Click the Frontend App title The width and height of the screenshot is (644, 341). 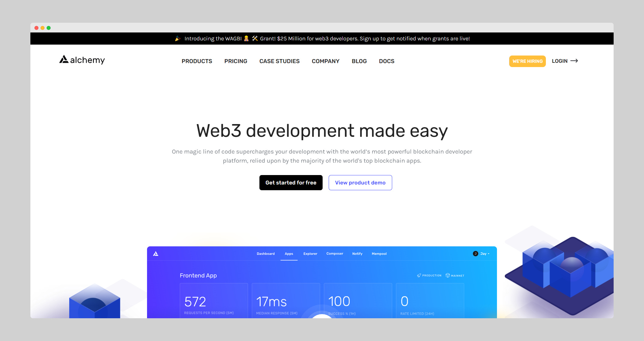[x=198, y=275]
